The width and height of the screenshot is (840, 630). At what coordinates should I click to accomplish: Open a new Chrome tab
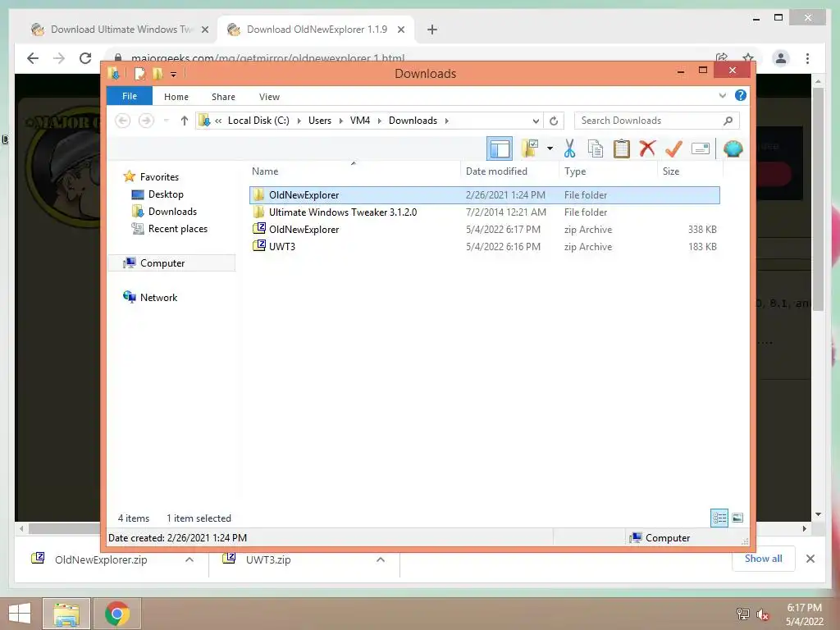click(x=432, y=30)
